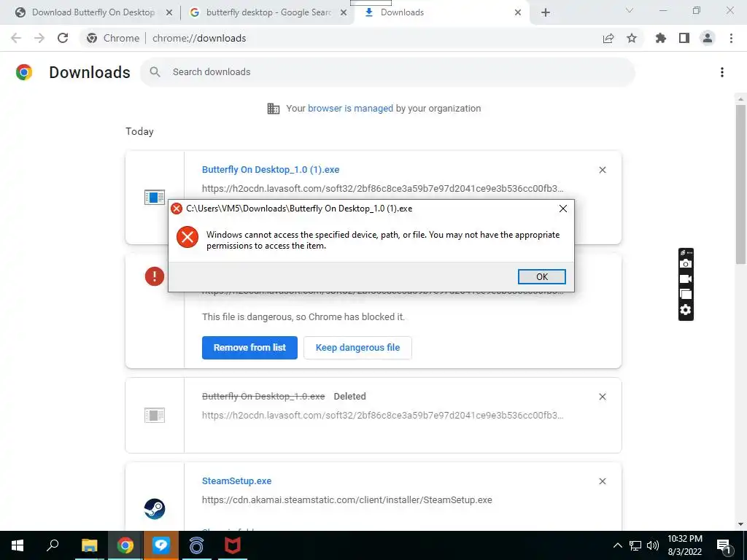Click the Steam logo file icon
The width and height of the screenshot is (747, 560).
pyautogui.click(x=155, y=508)
